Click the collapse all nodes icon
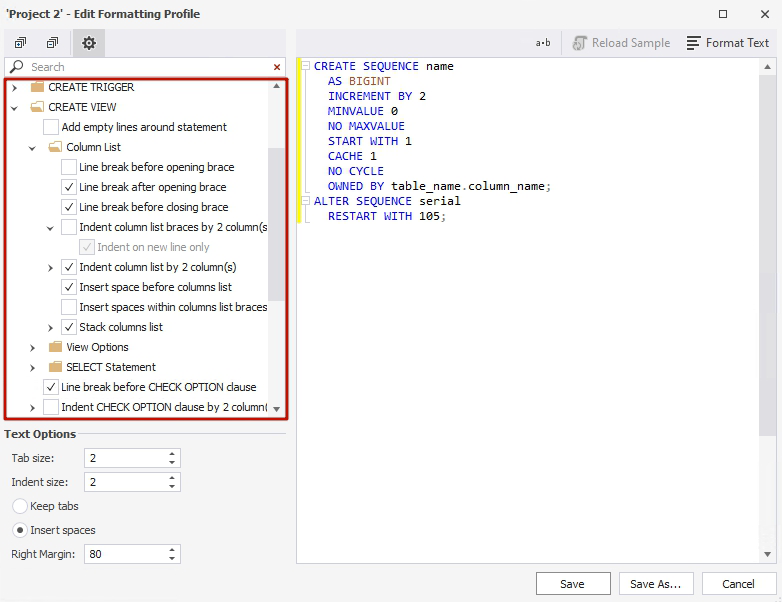Viewport: 782px width, 602px height. pos(52,43)
